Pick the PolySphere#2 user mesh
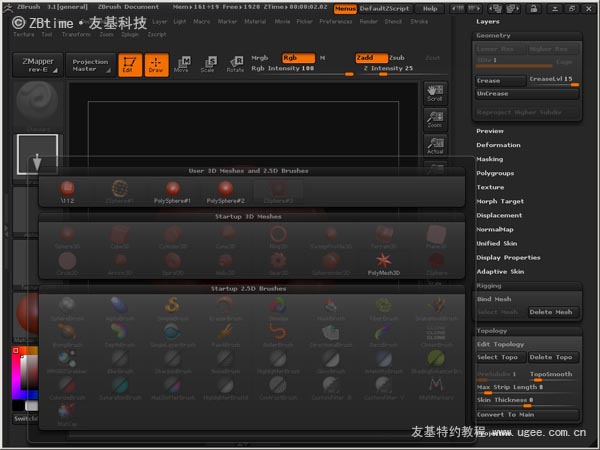Image resolution: width=600 pixels, height=450 pixels. (225, 192)
